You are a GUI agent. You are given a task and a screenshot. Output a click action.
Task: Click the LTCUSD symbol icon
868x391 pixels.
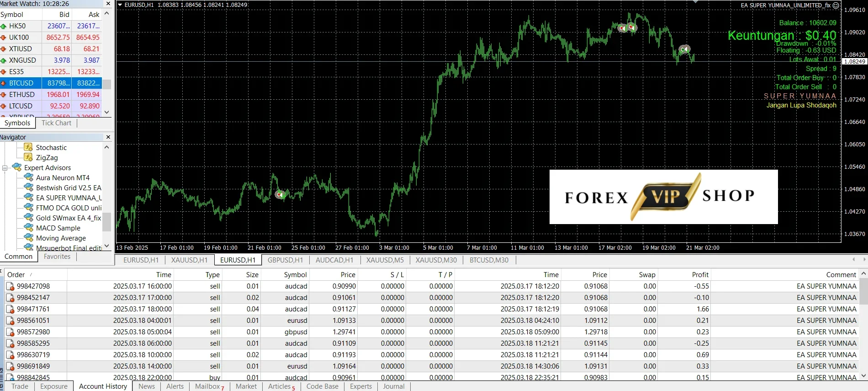pyautogui.click(x=3, y=106)
